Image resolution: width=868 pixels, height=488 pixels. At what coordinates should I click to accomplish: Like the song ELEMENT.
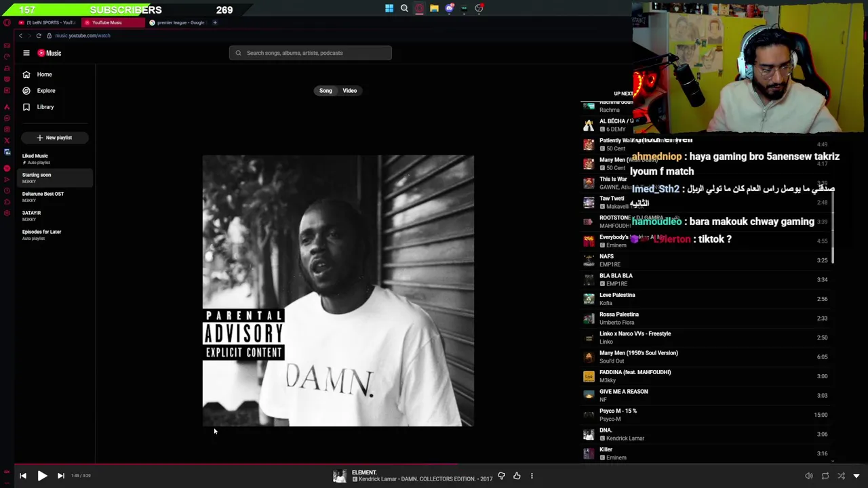coord(517,476)
